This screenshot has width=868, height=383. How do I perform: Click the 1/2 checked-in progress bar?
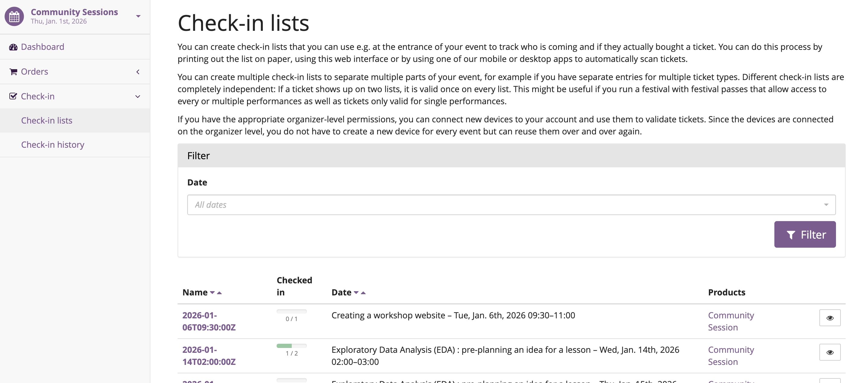291,346
